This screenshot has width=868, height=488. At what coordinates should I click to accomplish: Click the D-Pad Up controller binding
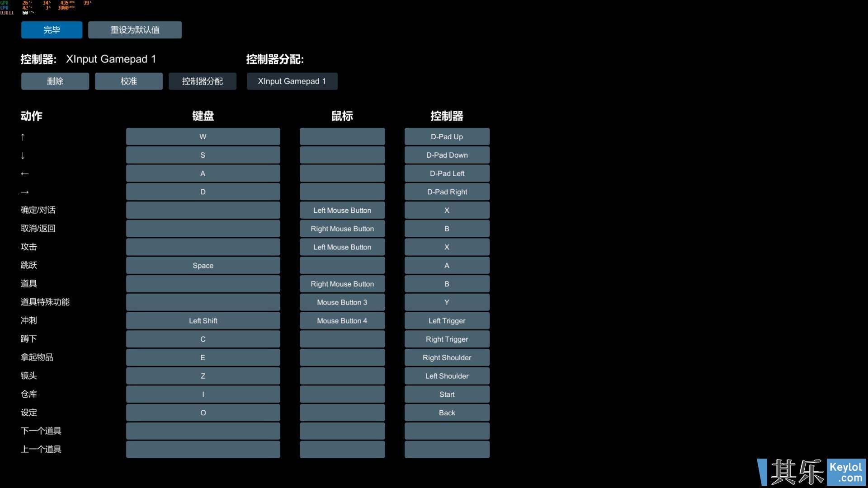tap(447, 136)
